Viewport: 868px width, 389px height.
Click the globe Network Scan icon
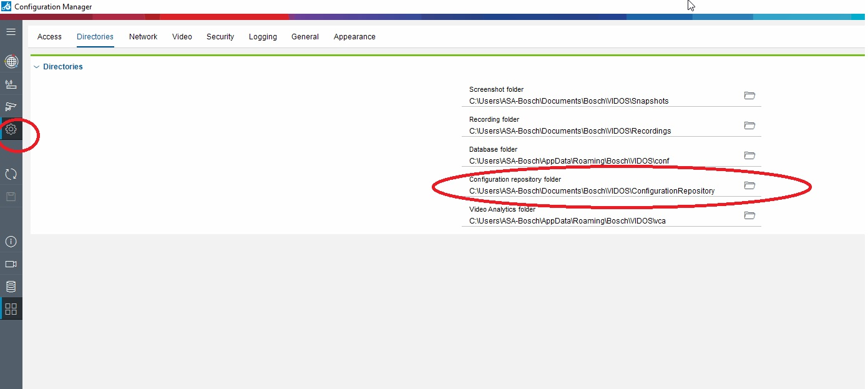[11, 61]
